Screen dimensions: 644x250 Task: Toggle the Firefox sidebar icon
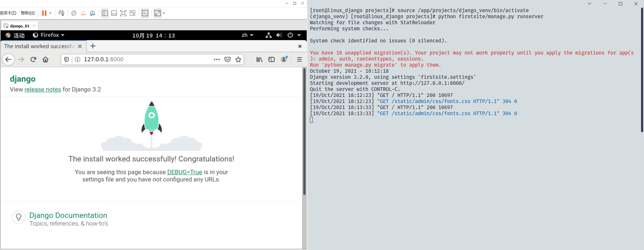pos(272,59)
